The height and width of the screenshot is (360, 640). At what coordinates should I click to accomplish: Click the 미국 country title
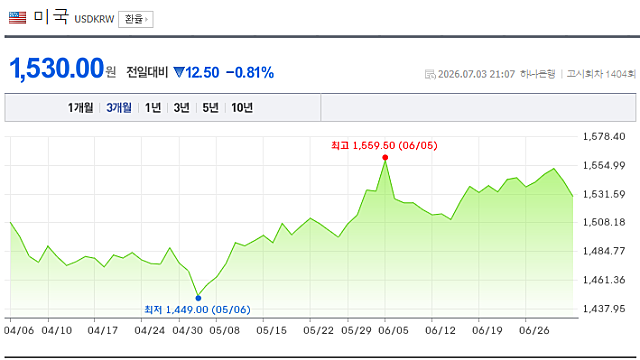[51, 17]
